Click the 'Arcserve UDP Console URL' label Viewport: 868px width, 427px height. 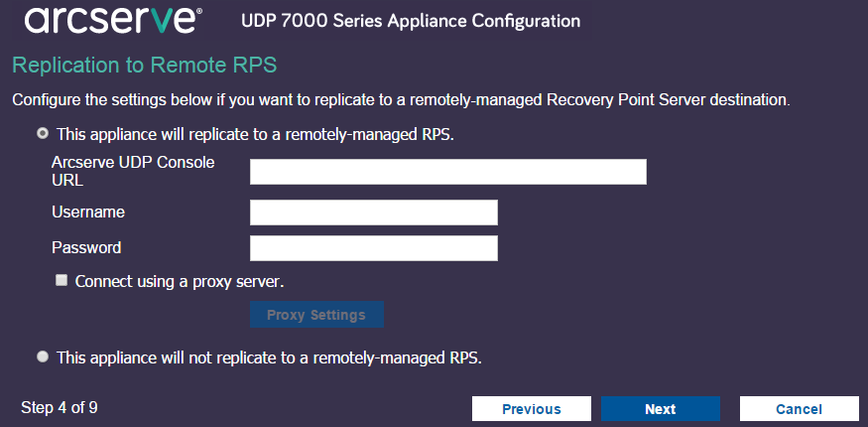(x=133, y=171)
